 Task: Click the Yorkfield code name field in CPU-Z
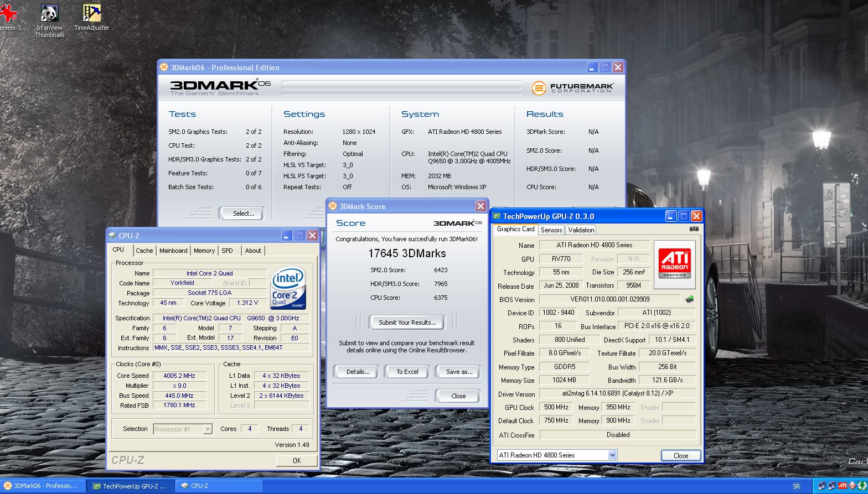click(182, 283)
